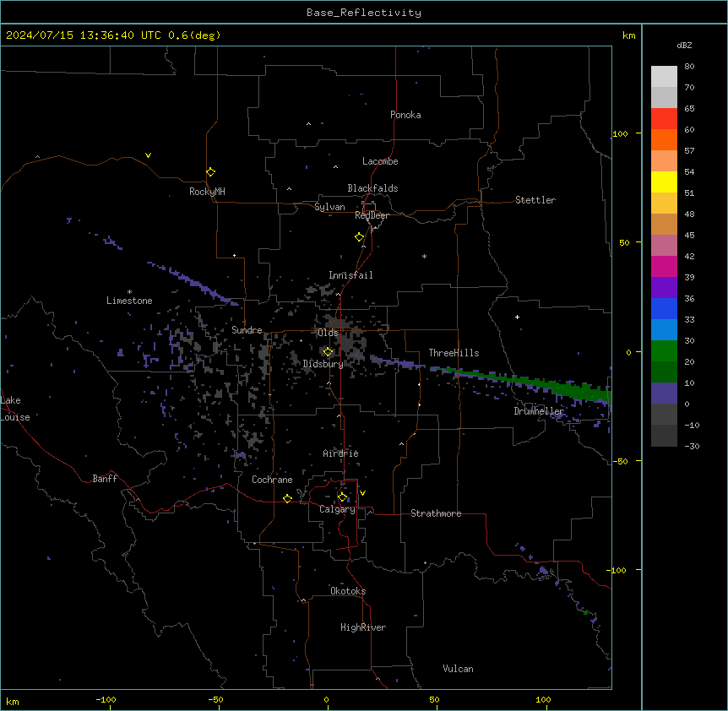Select the HighRiver label
728x711 pixels.
point(363,627)
